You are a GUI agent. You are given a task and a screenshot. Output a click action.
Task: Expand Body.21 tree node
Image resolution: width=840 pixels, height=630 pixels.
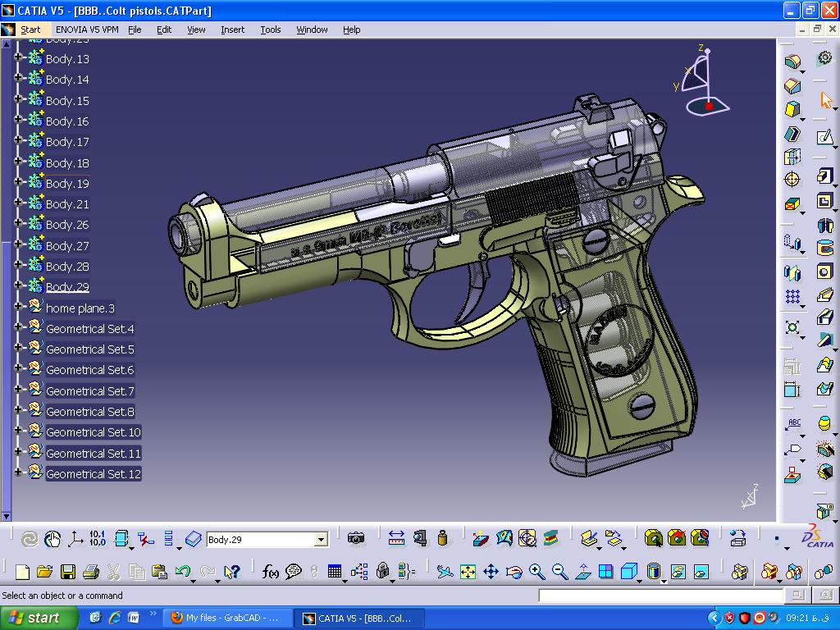coord(18,202)
